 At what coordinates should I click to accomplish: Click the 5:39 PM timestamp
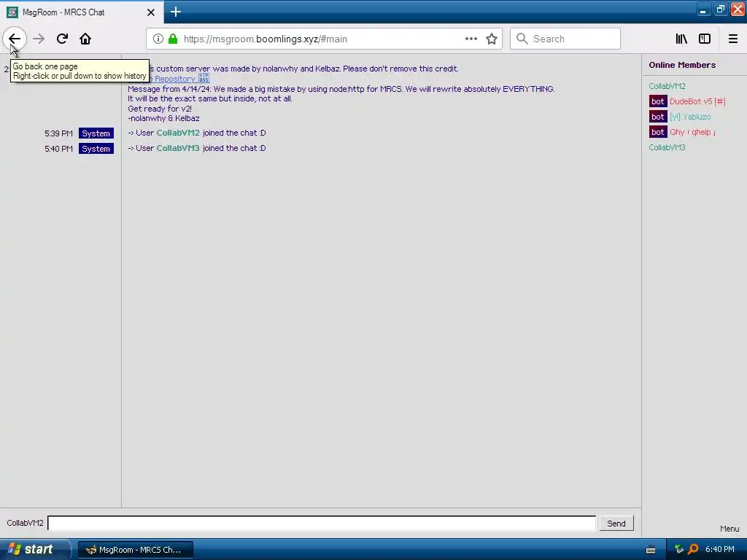click(x=58, y=133)
